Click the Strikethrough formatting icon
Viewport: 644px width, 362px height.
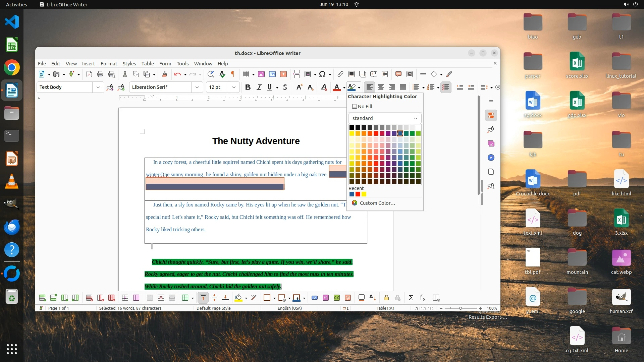coord(285,87)
